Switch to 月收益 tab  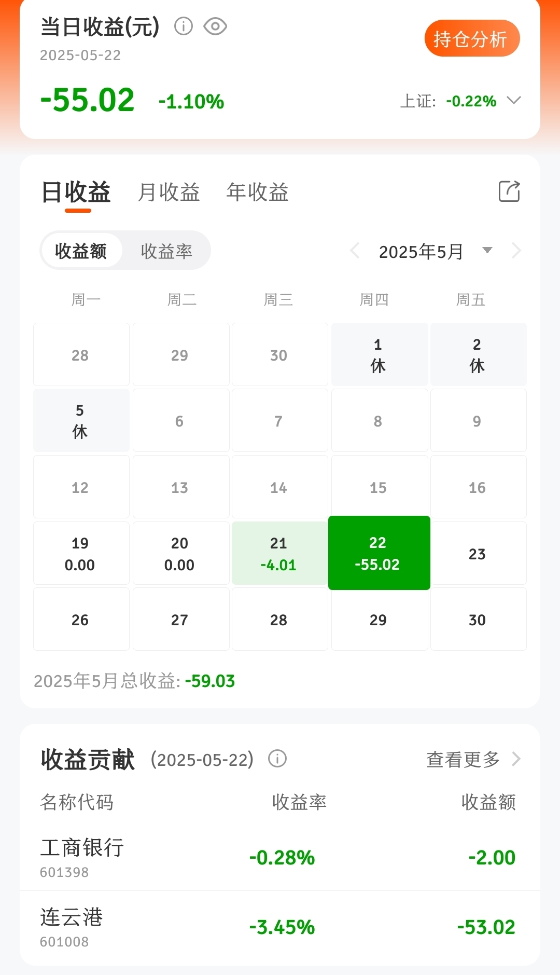(x=169, y=192)
